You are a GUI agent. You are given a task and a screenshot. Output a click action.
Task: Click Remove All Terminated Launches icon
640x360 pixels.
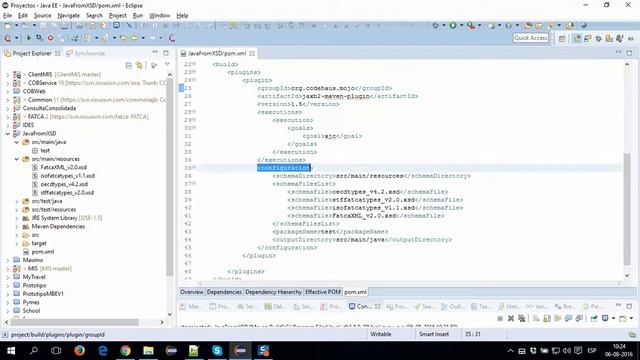522,318
